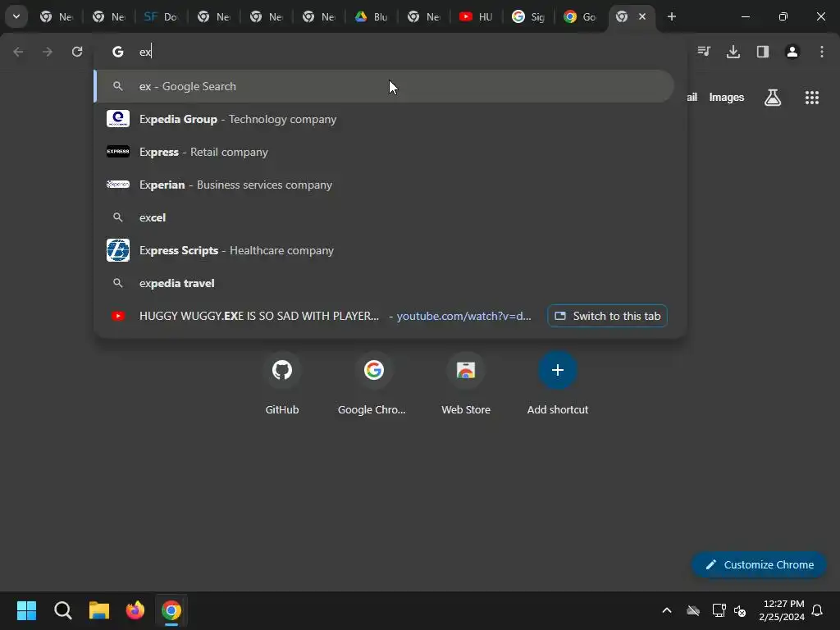The width and height of the screenshot is (840, 630).
Task: Show hidden system tray icons
Action: [667, 610]
